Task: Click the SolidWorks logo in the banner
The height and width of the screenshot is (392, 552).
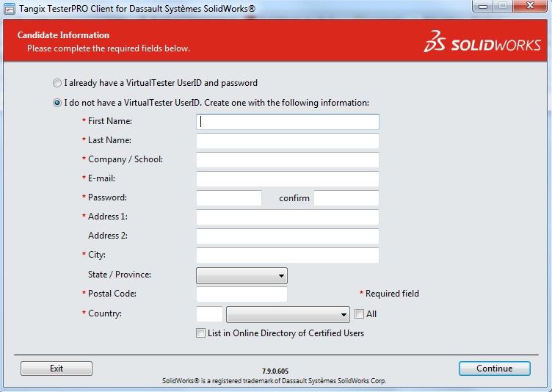Action: coord(481,43)
